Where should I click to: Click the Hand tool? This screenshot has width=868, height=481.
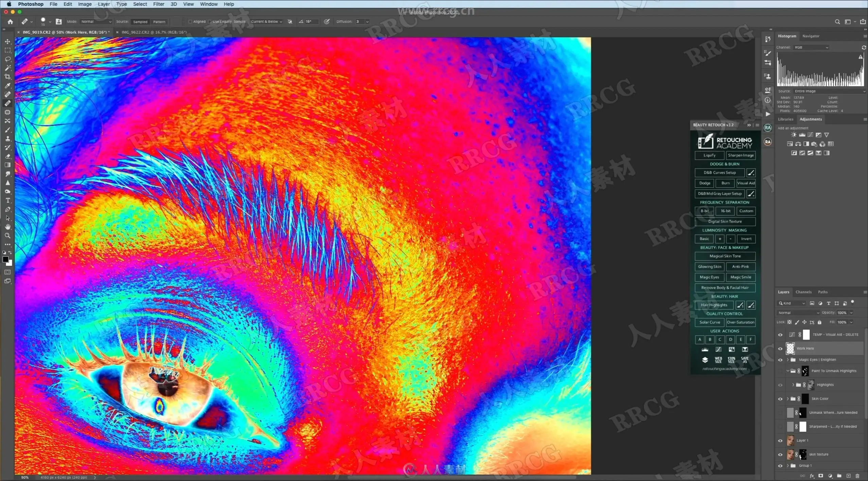pos(7,227)
